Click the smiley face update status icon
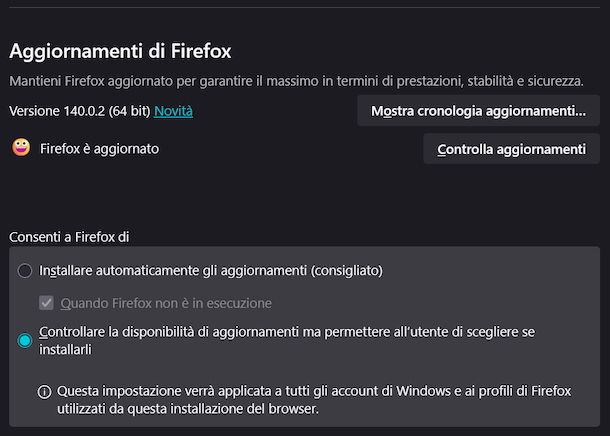This screenshot has width=610, height=436. click(20, 148)
